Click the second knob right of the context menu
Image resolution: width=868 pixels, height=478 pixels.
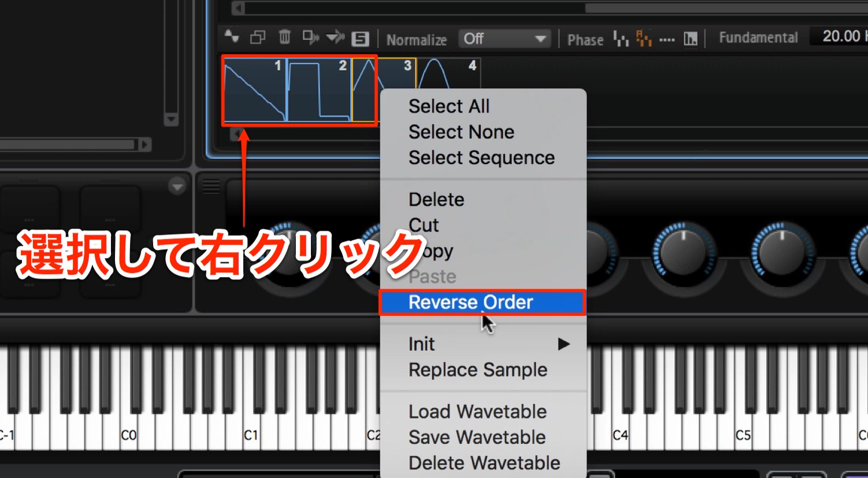click(684, 252)
